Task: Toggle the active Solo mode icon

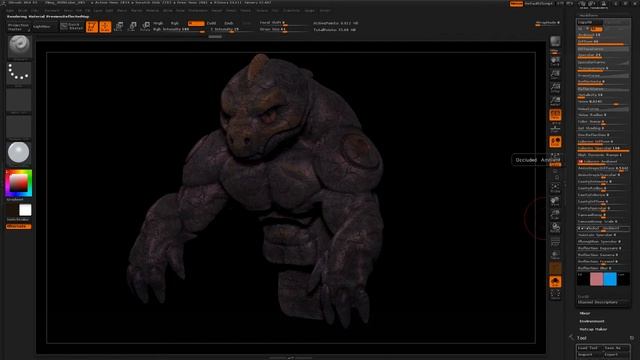Action: pyautogui.click(x=555, y=282)
